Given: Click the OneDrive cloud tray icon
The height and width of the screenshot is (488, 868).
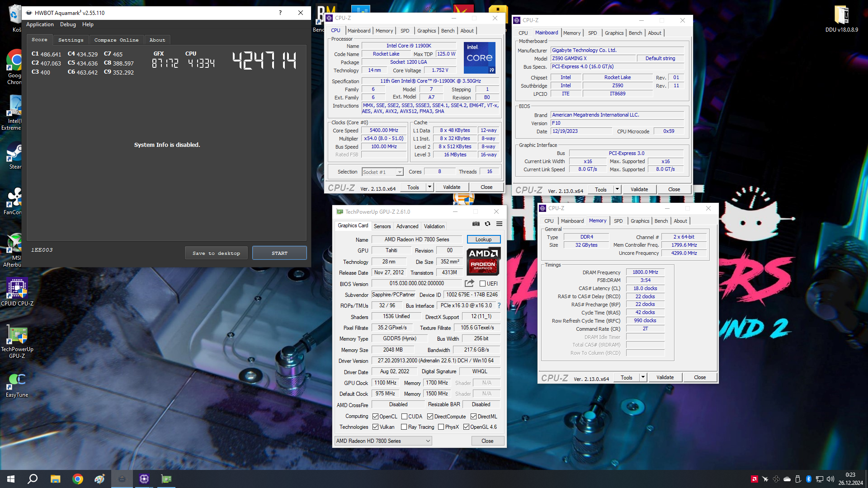Looking at the screenshot, I should 787,479.
